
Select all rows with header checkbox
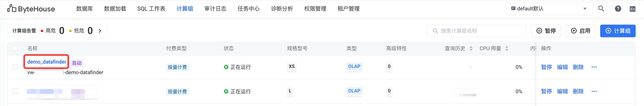(x=15, y=48)
